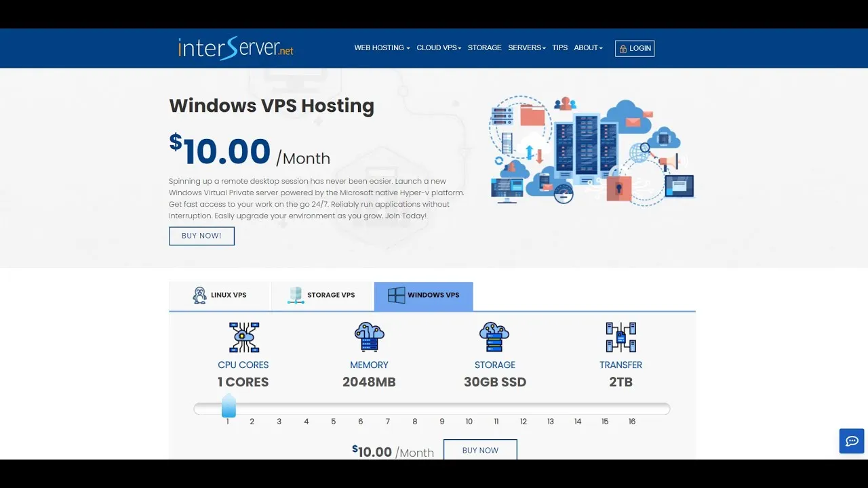Click slider position 8 on cores track
The width and height of the screenshot is (868, 488).
tap(415, 409)
